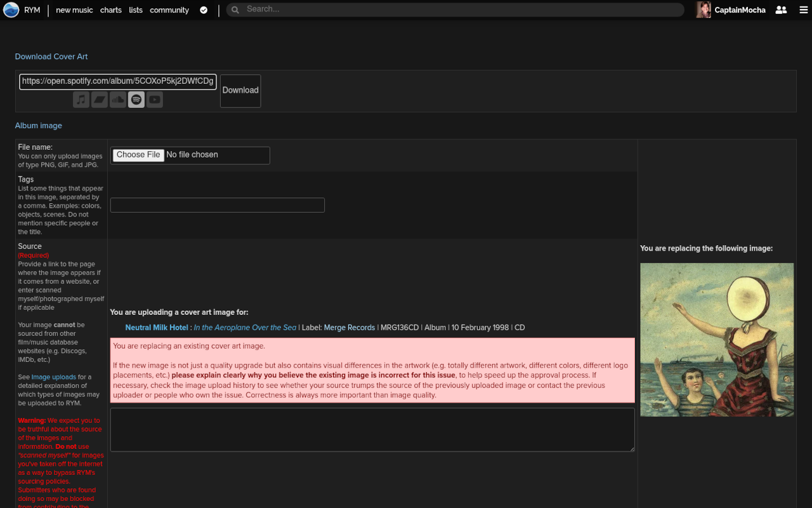This screenshot has height=508, width=812.
Task: Open the new music section
Action: pyautogui.click(x=74, y=10)
